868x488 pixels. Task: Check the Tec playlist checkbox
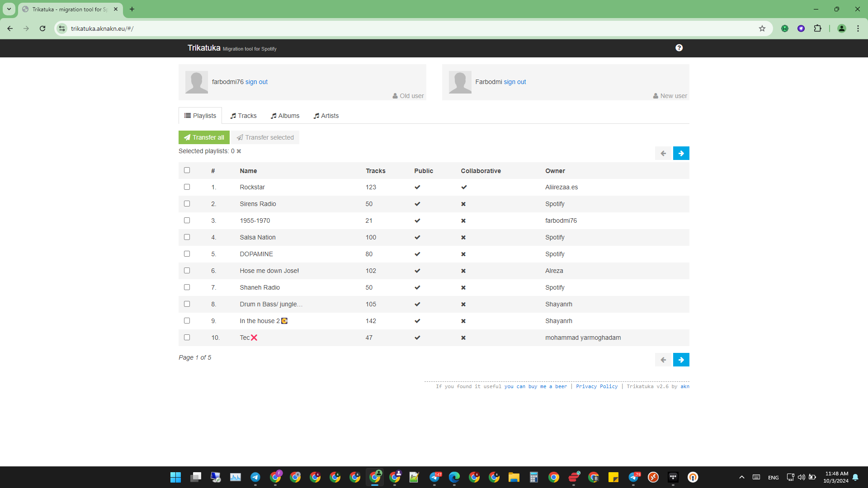187,338
